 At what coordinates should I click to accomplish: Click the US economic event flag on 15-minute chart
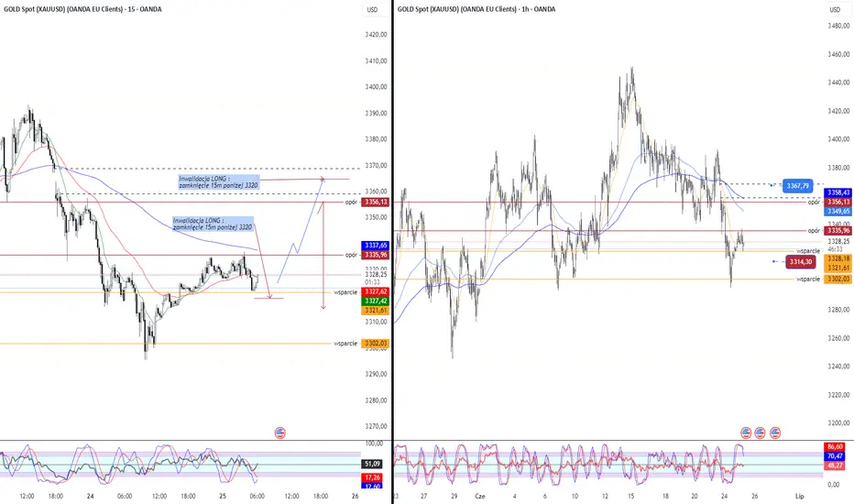[x=280, y=433]
